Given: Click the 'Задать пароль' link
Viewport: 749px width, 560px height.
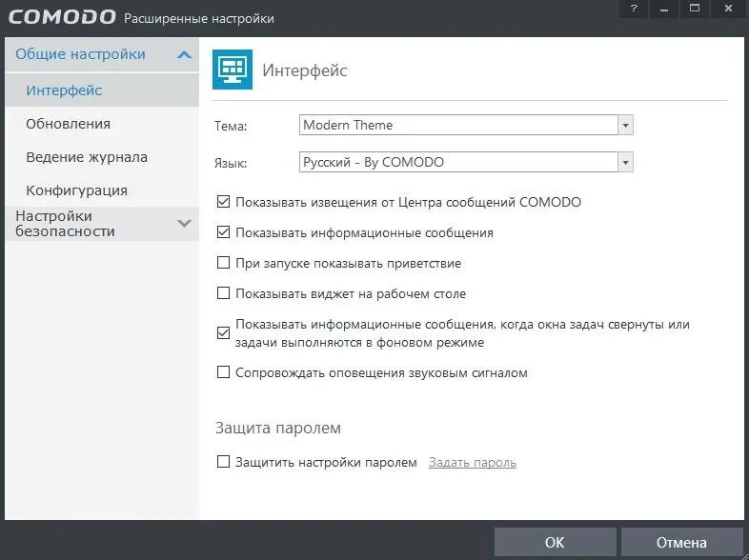Looking at the screenshot, I should click(473, 463).
